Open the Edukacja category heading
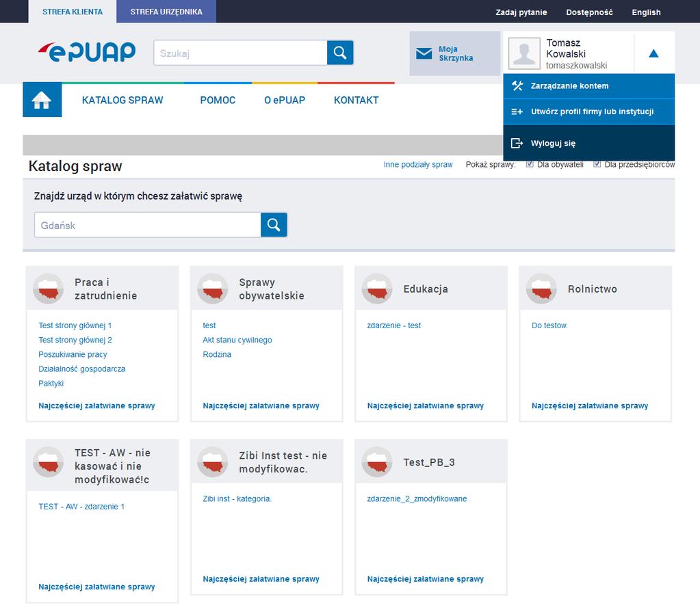Screen dimensions: 700x614 [x=426, y=289]
